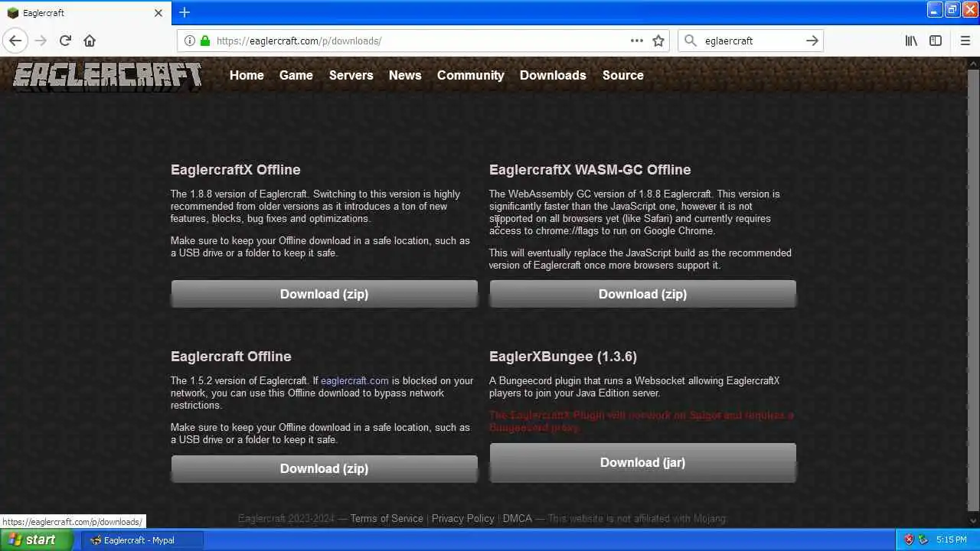Open the page actions three-dots menu
This screenshot has width=980, height=551.
(x=637, y=41)
